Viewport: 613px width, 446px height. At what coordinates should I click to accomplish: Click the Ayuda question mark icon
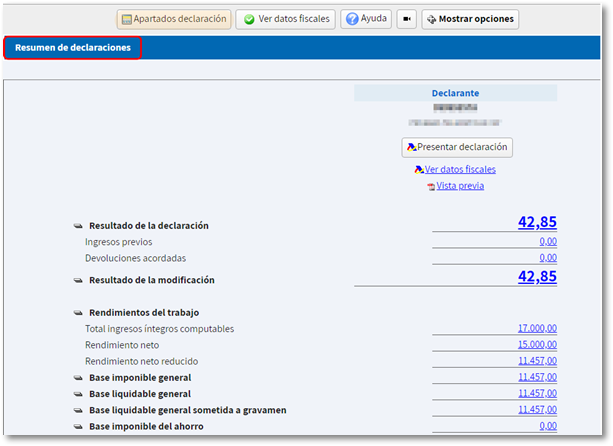click(x=351, y=19)
